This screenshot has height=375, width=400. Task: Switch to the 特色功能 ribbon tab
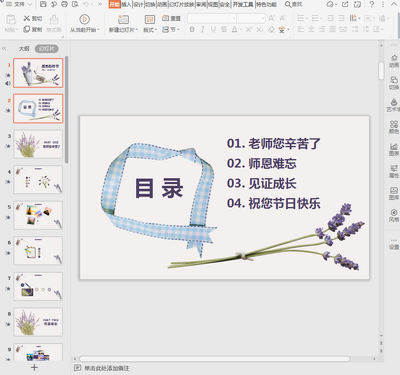click(x=266, y=4)
